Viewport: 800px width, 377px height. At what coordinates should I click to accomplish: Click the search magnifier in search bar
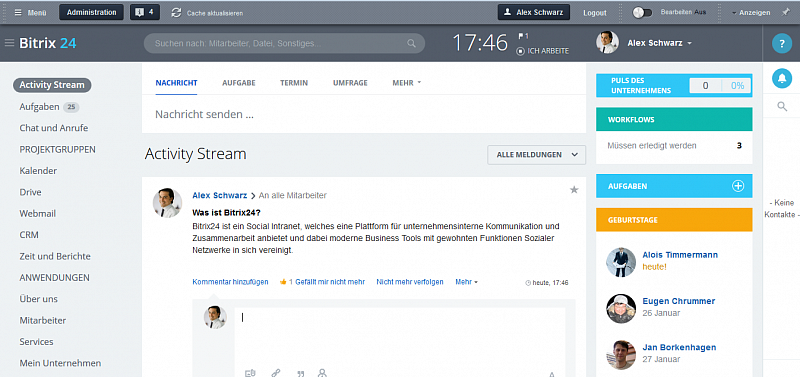click(411, 43)
